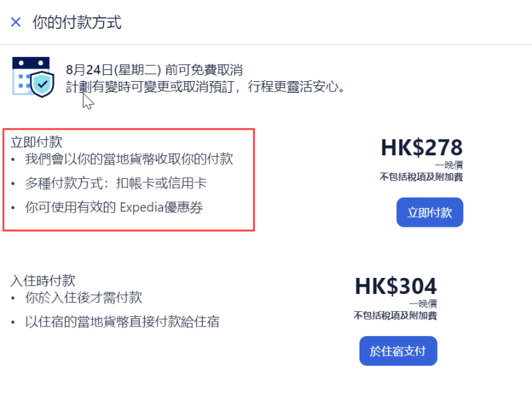Viewport: 532px width, 393px height.
Task: Click the 8月24日 前可免費取消 heading
Action: pyautogui.click(x=154, y=70)
